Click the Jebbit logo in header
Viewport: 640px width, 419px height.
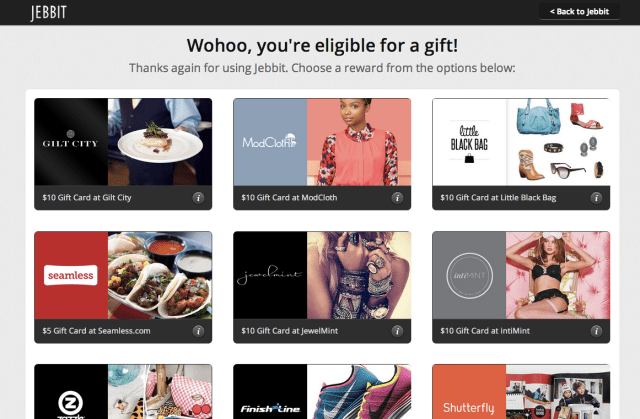pyautogui.click(x=49, y=12)
